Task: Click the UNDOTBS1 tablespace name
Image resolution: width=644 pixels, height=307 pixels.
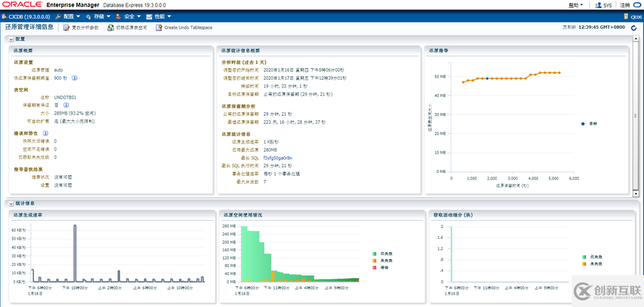Action: [x=65, y=98]
